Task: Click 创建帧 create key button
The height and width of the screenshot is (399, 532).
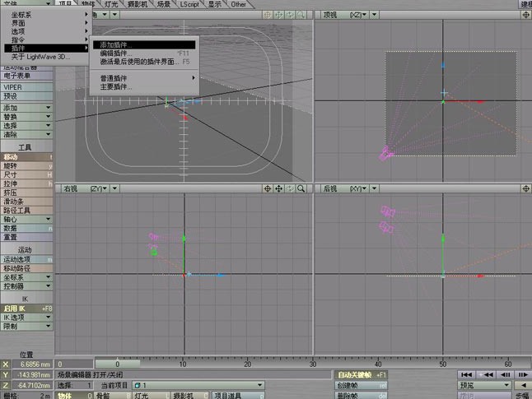Action: 362,385
